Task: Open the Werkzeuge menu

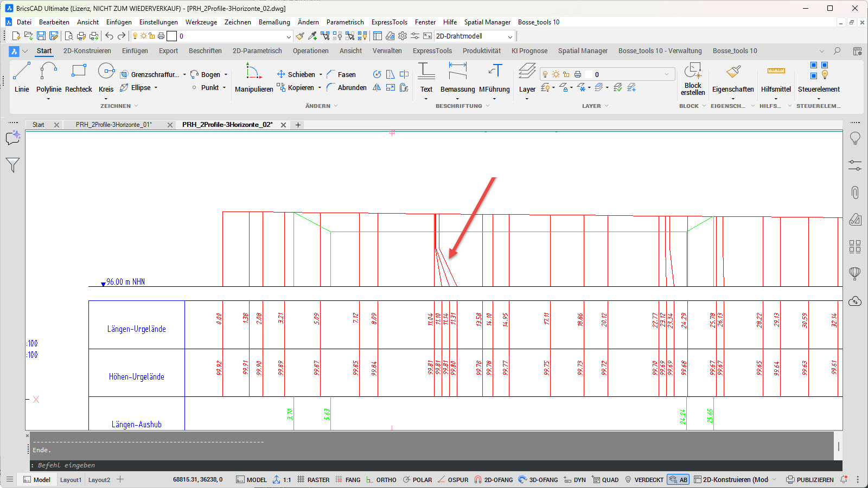Action: (201, 22)
